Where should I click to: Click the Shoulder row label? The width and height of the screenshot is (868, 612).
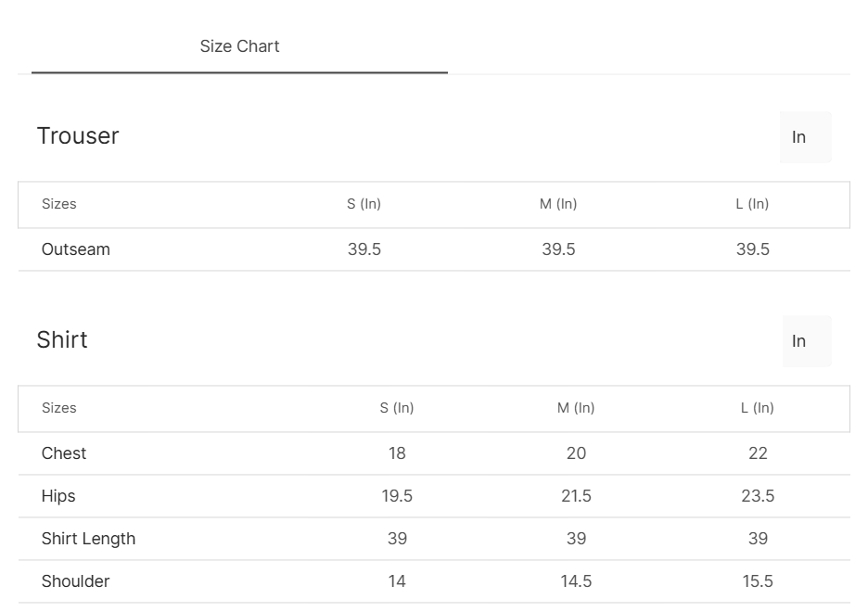tap(76, 581)
